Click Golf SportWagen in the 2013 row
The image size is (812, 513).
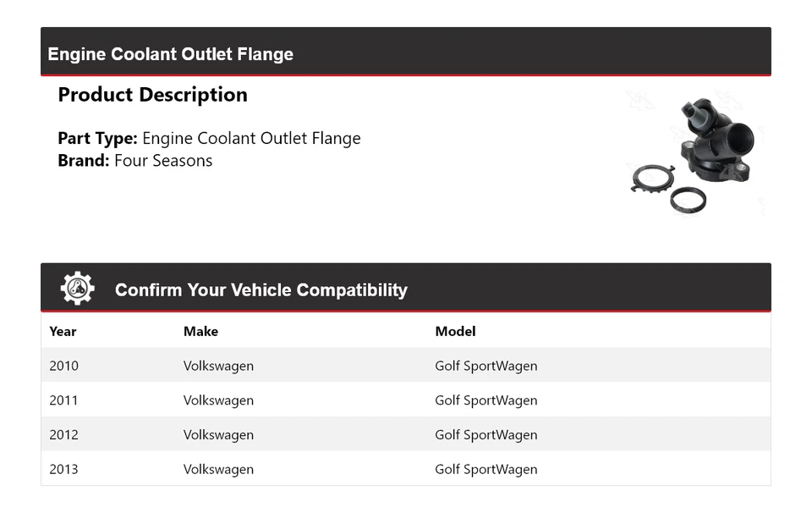486,469
